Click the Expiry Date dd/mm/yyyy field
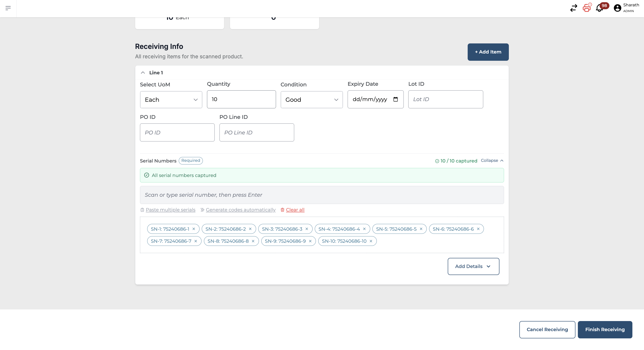This screenshot has height=350, width=644. coord(375,99)
